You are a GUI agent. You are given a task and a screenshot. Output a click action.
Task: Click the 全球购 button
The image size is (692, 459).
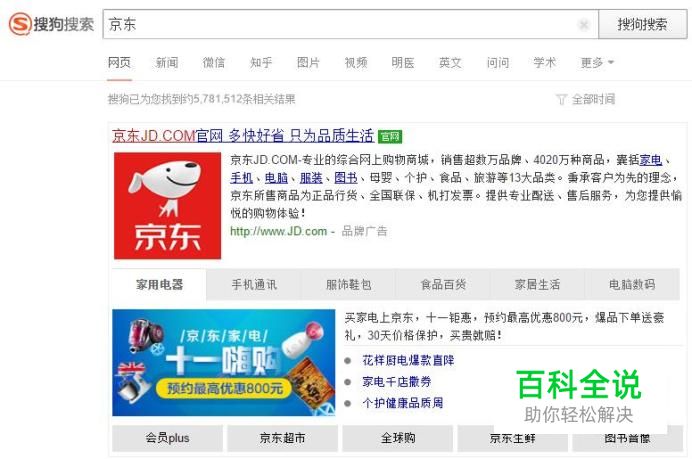(398, 438)
